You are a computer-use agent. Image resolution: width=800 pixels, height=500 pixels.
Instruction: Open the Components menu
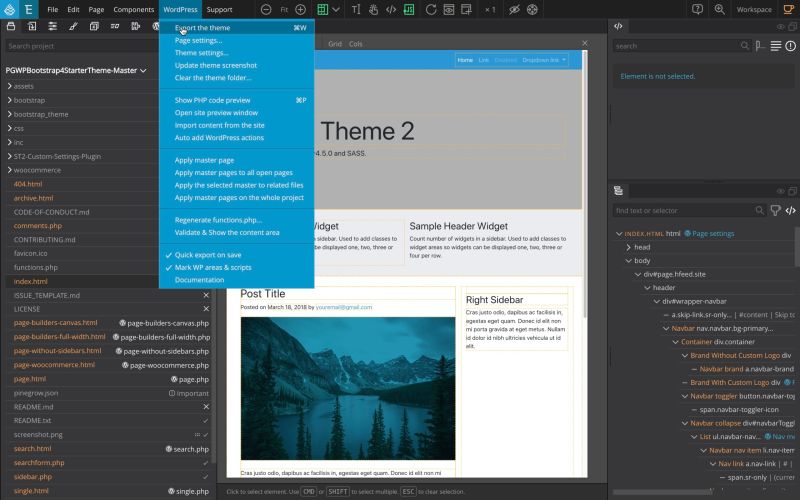click(x=133, y=9)
